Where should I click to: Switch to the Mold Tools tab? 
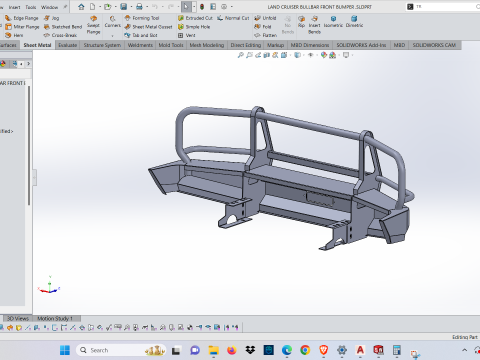tap(171, 45)
